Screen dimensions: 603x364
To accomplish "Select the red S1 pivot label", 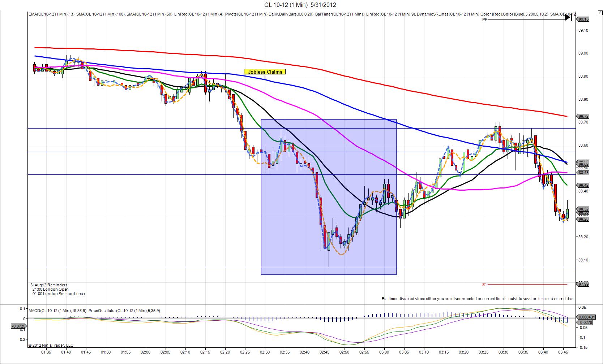I will tap(484, 285).
